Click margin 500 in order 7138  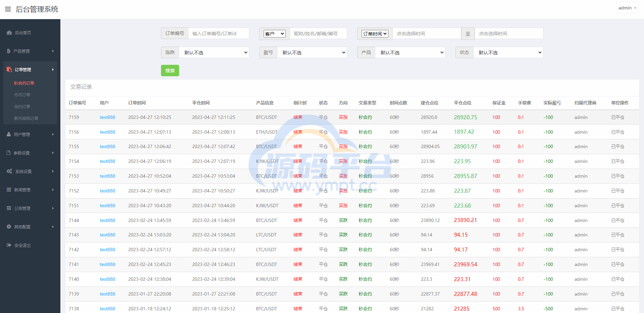tap(496, 309)
